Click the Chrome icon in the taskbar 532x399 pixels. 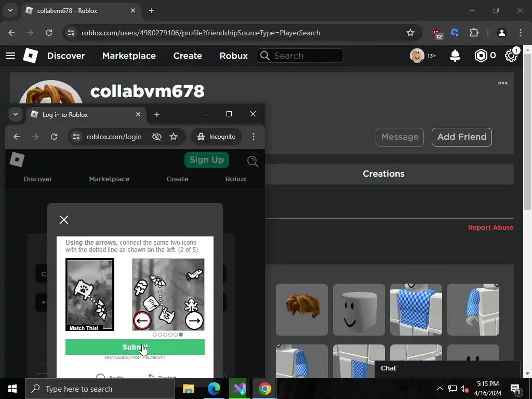pos(264,389)
